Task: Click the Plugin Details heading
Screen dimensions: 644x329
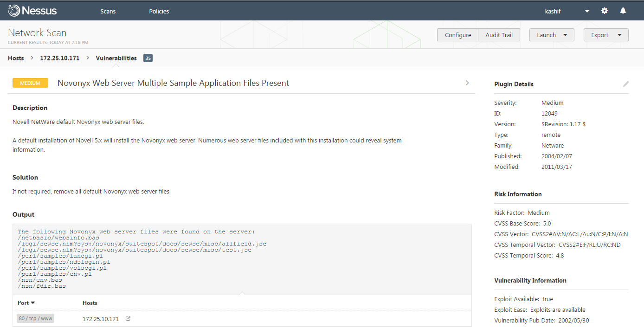Action: click(514, 84)
